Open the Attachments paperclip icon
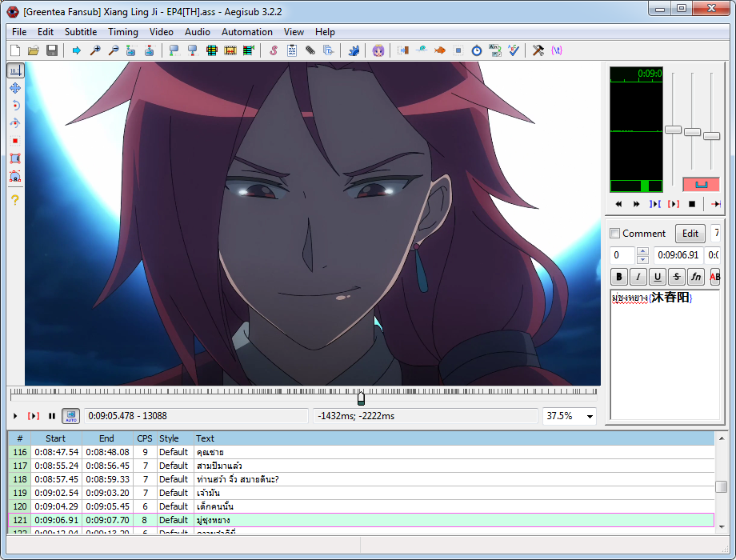 [x=310, y=50]
